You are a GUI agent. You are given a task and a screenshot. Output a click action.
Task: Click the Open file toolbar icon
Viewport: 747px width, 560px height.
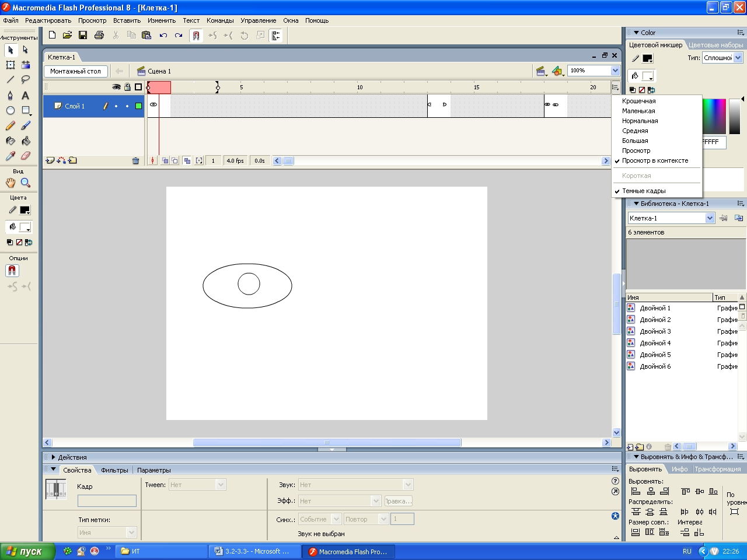(x=67, y=35)
